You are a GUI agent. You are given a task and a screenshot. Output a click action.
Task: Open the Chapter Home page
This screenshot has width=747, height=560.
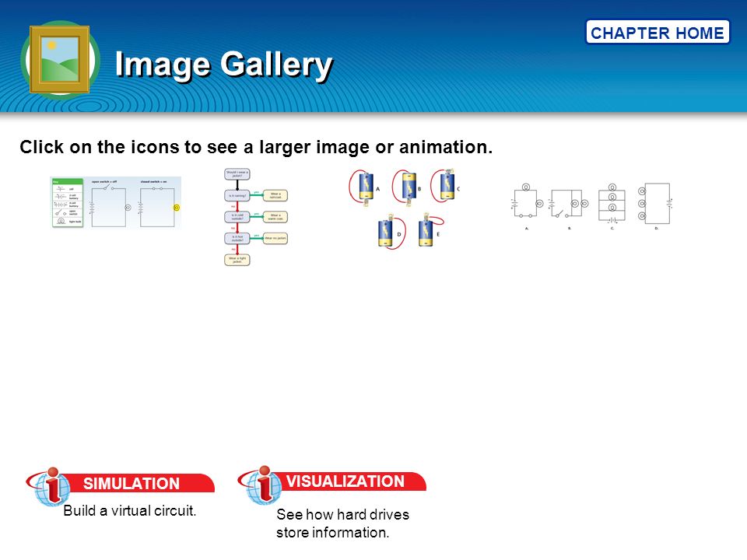(x=658, y=33)
